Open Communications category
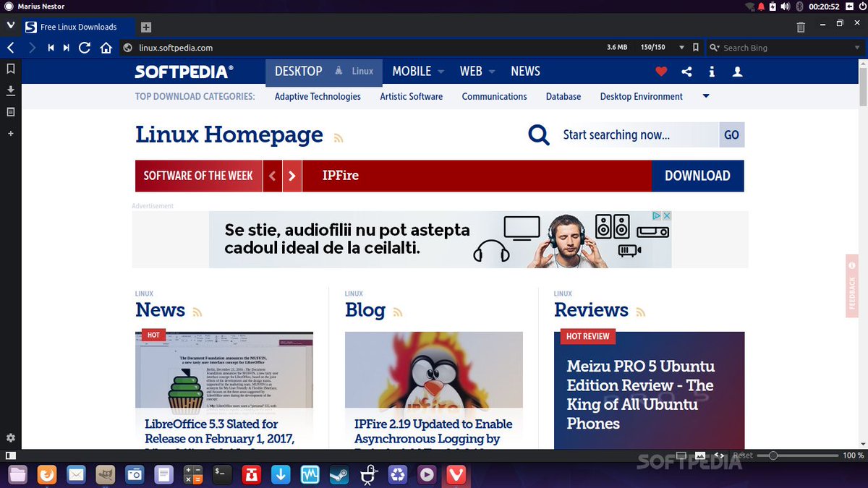Screen dimensions: 868x488 (x=495, y=96)
